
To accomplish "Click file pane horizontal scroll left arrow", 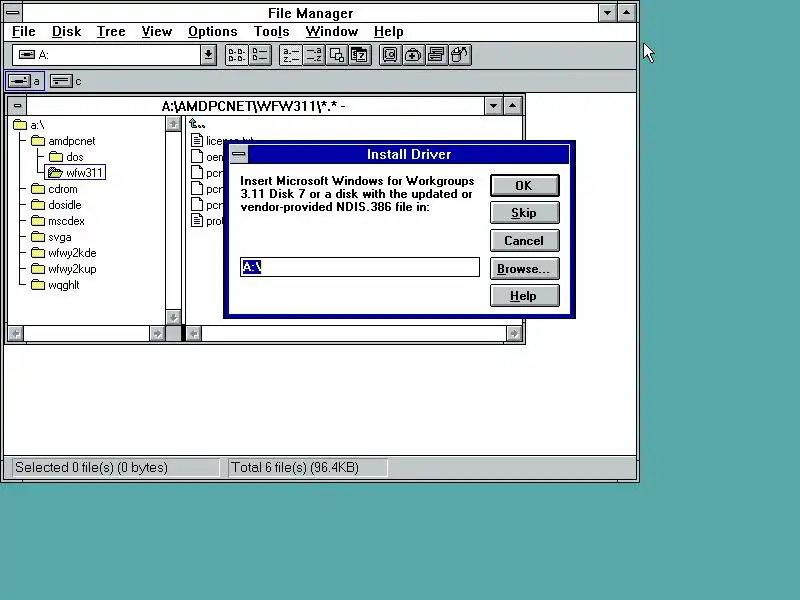I will coord(193,333).
